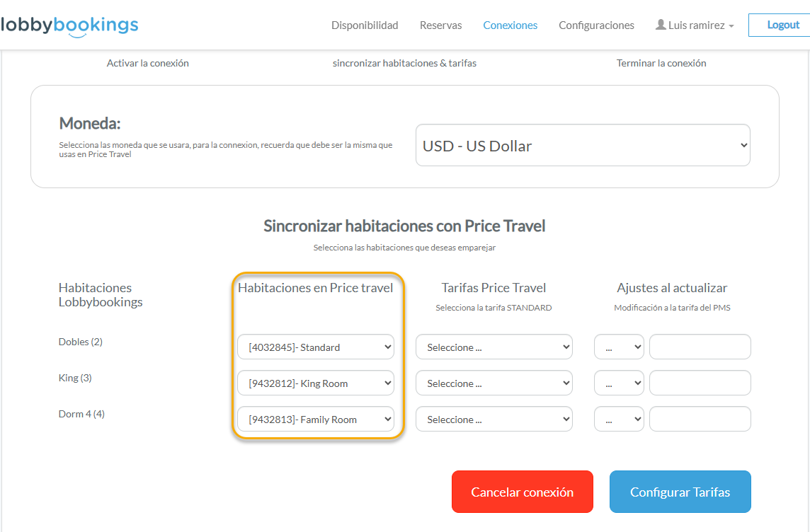810x532 pixels.
Task: Click the red Cancelar conexión button
Action: point(522,492)
